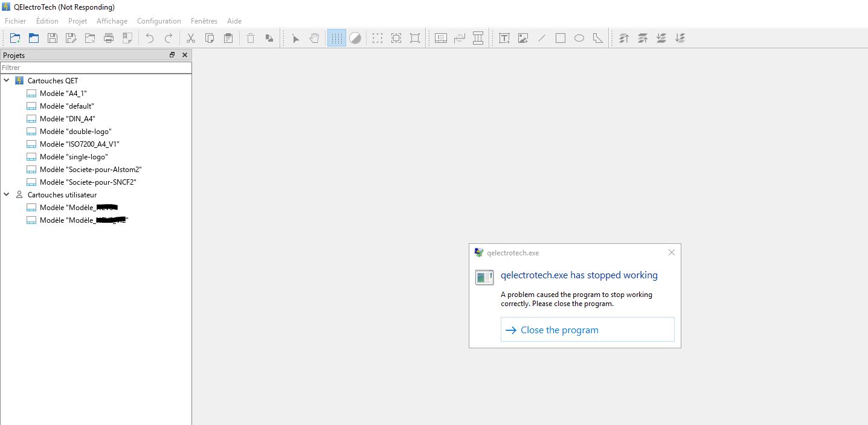Screen dimensions: 868x425
Task: Open the Configuration menu
Action: click(x=159, y=21)
